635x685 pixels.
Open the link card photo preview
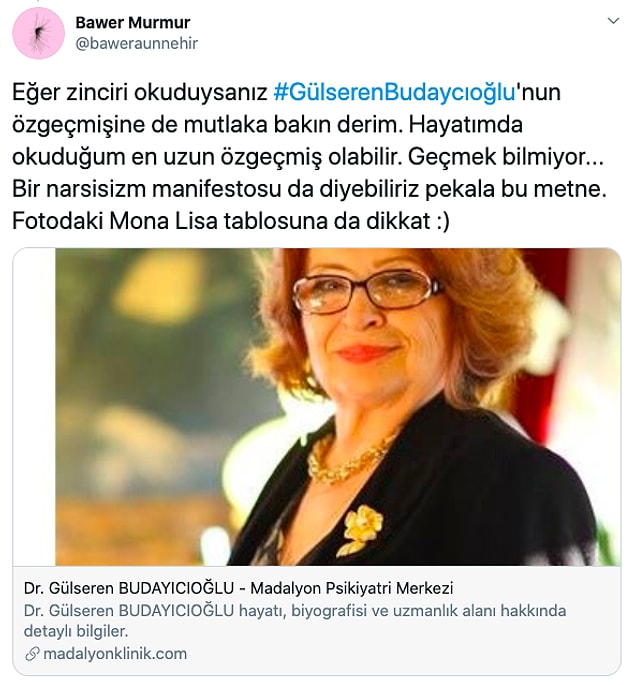tap(338, 407)
